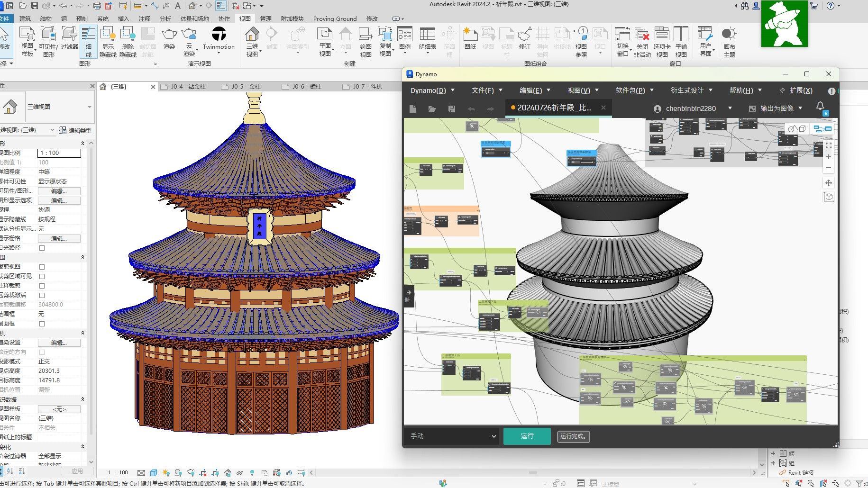Open the Proving Ground ribbon tab
868x488 pixels.
pos(335,18)
